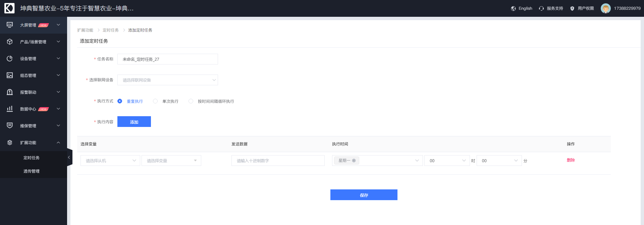Click the 报警联动 alarm icon
The width and height of the screenshot is (644, 225).
point(10,92)
